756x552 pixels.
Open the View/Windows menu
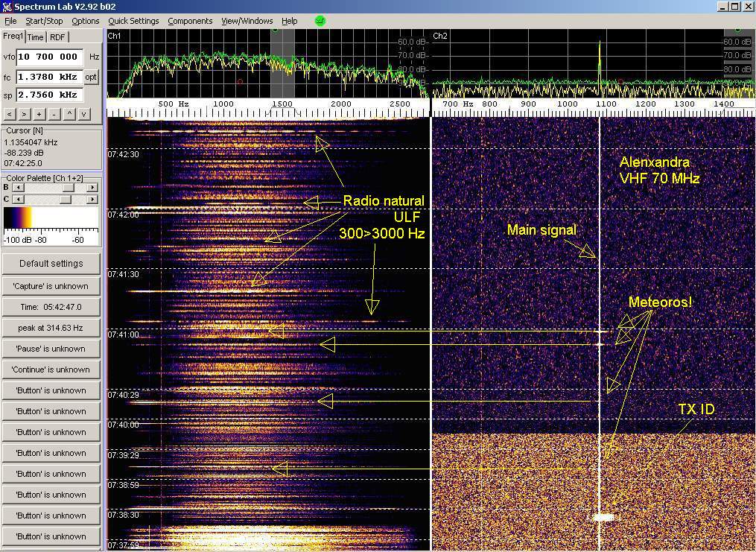[247, 21]
